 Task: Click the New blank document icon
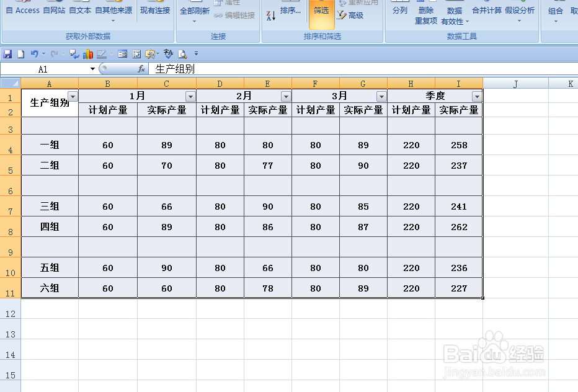[x=20, y=53]
